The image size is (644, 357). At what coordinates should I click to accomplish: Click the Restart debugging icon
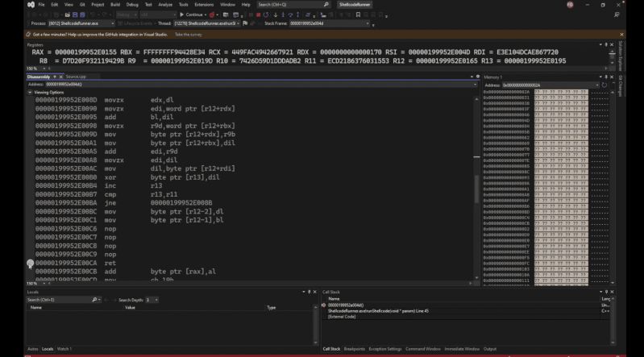266,15
